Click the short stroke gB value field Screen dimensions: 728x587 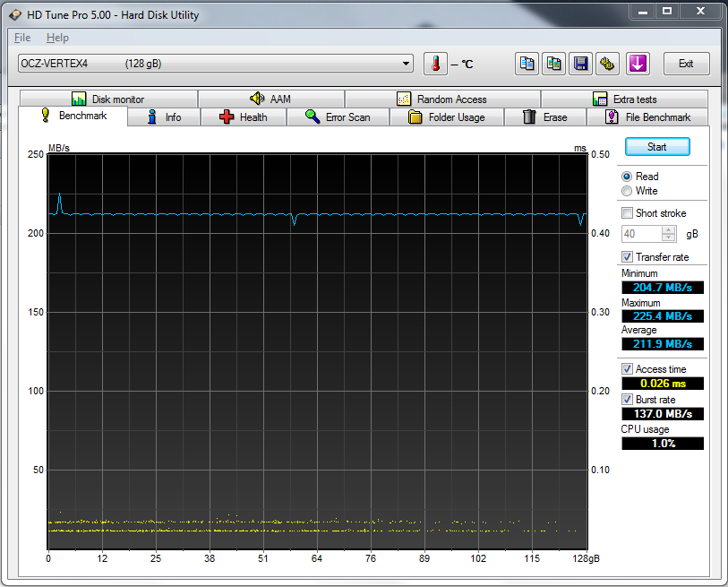(x=640, y=234)
